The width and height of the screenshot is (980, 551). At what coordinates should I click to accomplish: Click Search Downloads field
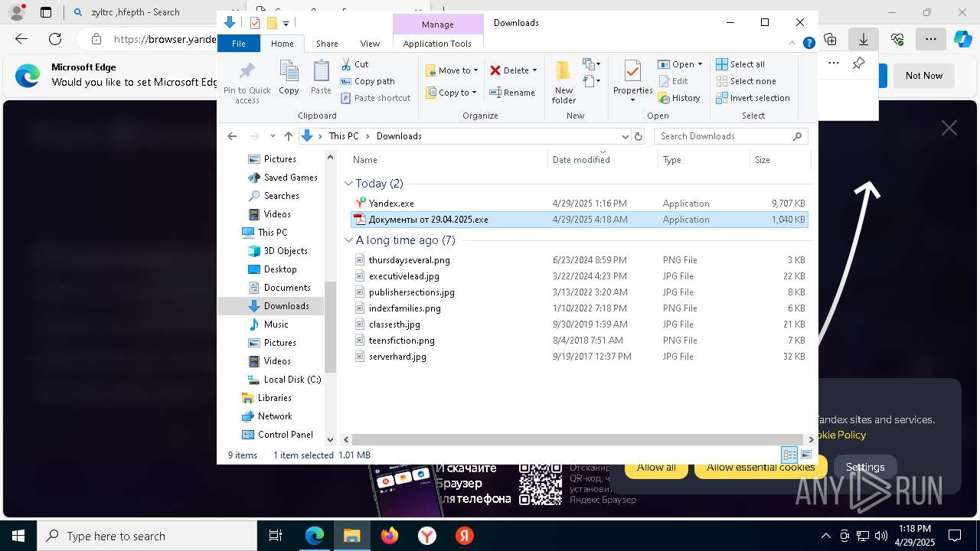[730, 136]
